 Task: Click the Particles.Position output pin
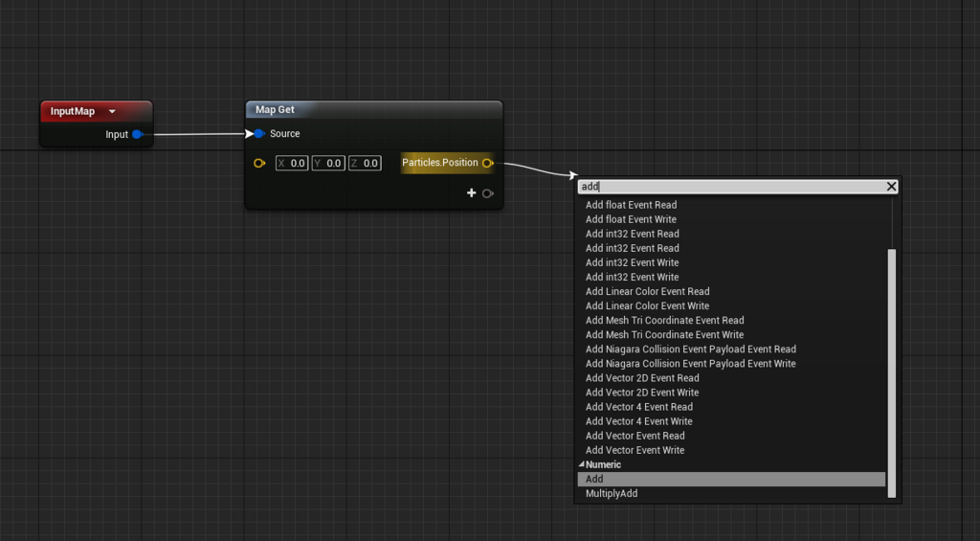(x=487, y=163)
